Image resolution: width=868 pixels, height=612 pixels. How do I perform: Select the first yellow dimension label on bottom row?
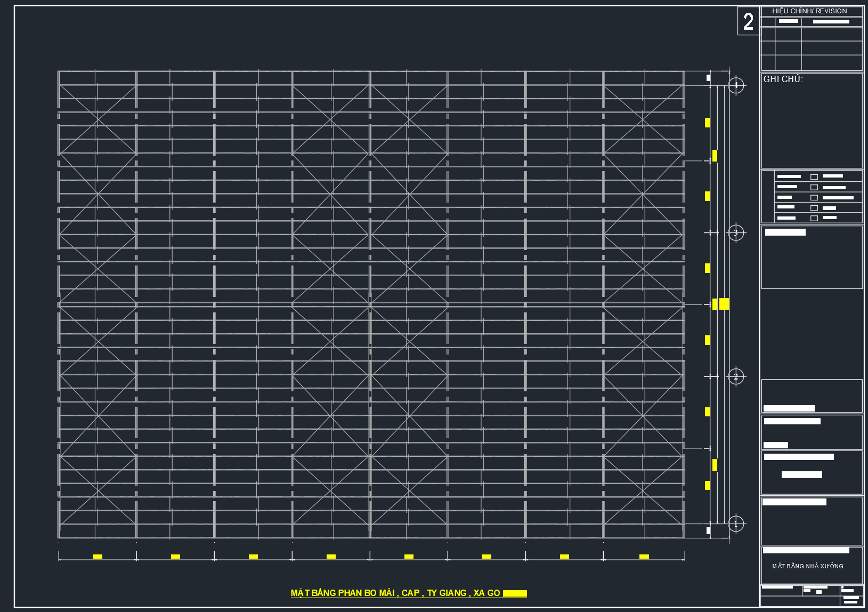(x=98, y=557)
